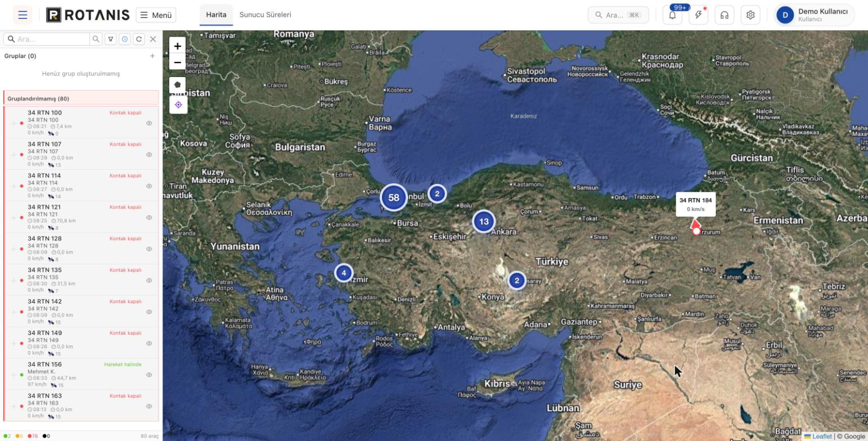Toggle visibility of vehicle 34 RTN 156
This screenshot has width=868, height=441.
pyautogui.click(x=149, y=375)
